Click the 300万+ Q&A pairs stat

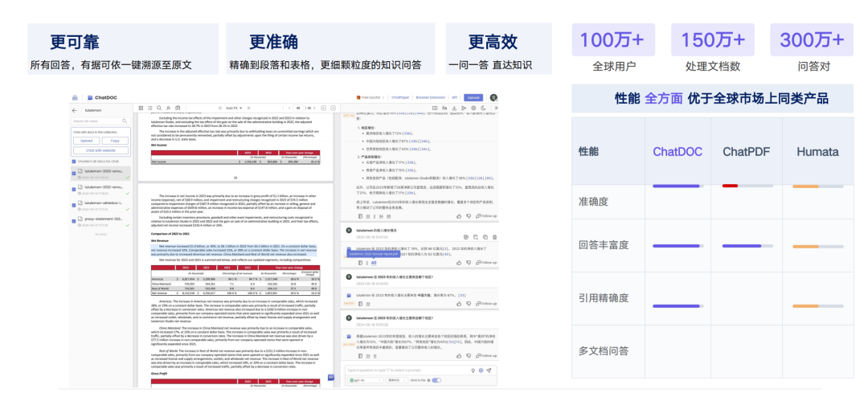pos(812,40)
